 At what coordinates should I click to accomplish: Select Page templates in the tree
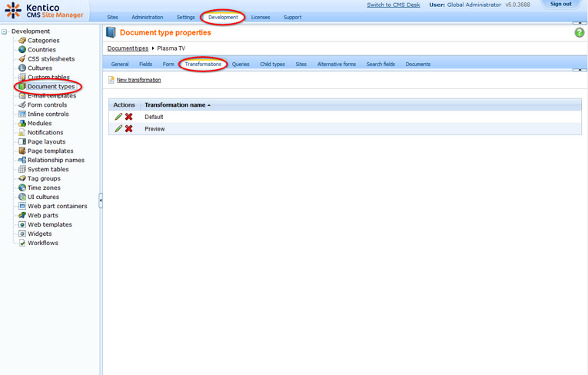point(51,151)
